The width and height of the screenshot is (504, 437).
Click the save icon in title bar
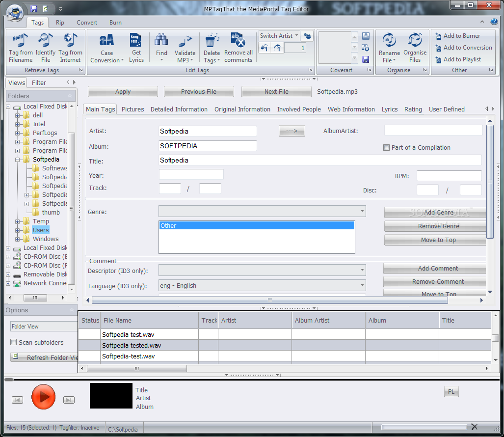pos(34,9)
